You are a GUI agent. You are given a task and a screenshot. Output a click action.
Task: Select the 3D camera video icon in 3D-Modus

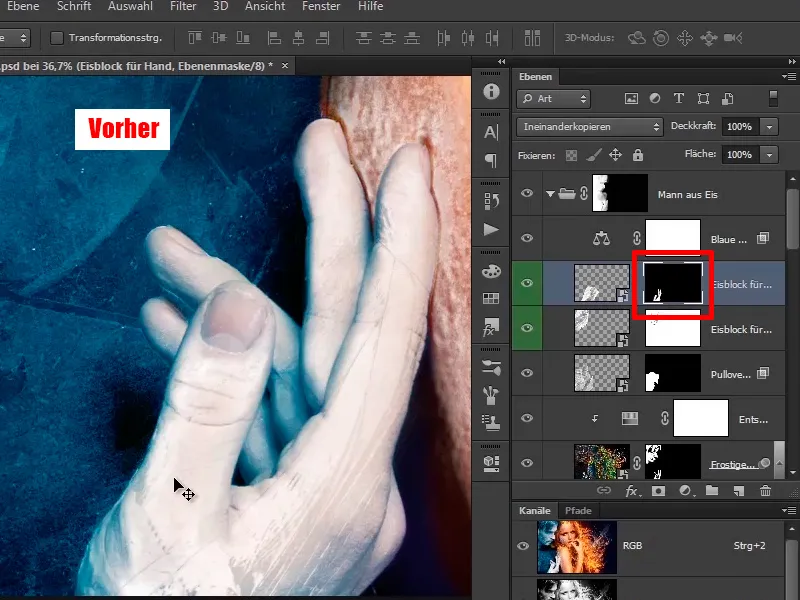tap(733, 38)
